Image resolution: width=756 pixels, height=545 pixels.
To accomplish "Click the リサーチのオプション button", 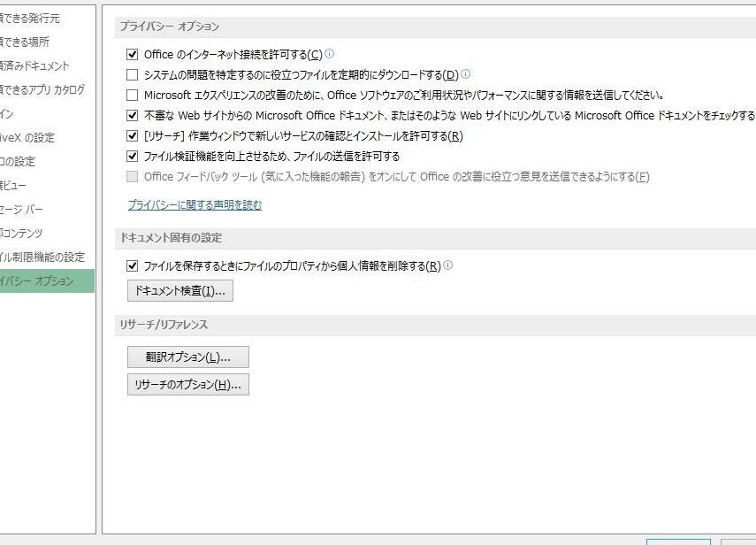I will (188, 385).
